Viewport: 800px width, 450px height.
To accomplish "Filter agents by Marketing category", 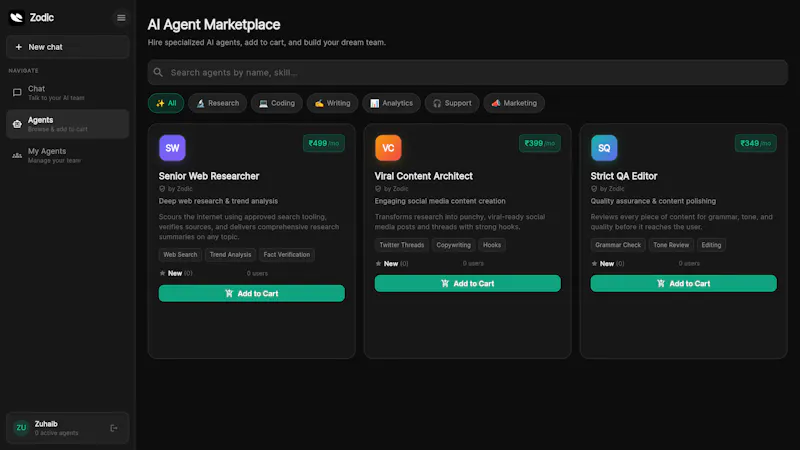I will pyautogui.click(x=514, y=103).
